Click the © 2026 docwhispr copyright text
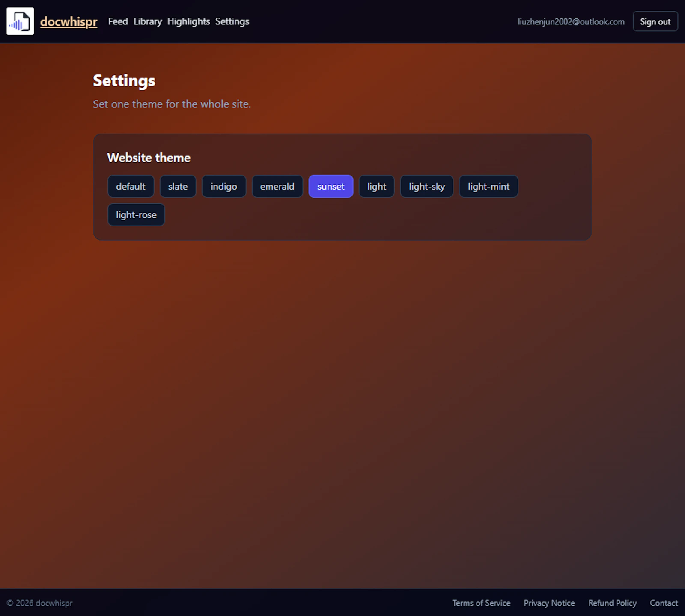This screenshot has width=685, height=616. [40, 603]
